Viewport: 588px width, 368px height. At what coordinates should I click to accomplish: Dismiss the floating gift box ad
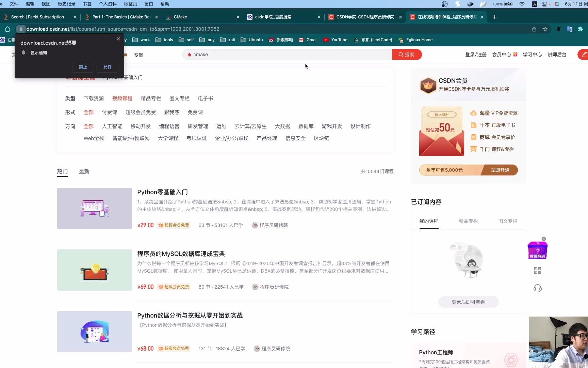tap(544, 239)
